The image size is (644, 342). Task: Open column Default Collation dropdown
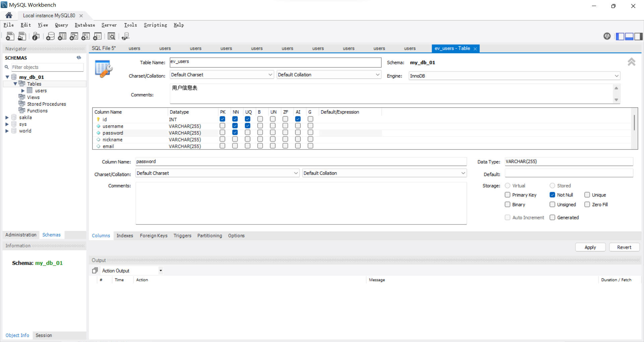click(384, 173)
